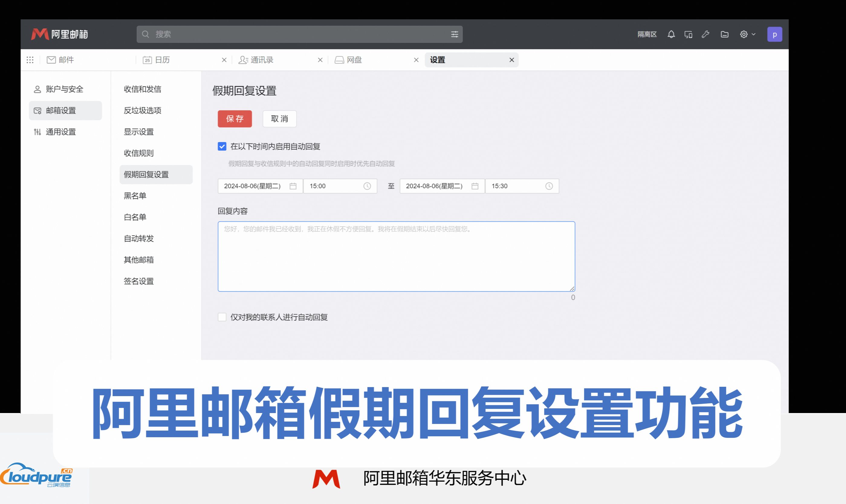846x504 pixels.
Task: Click the end time field 15:30
Action: click(522, 186)
